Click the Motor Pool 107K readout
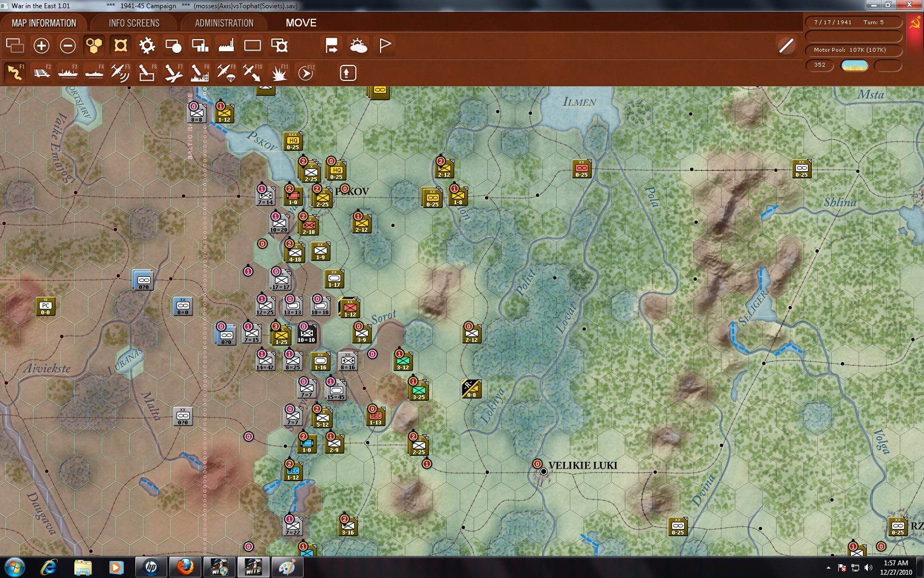 pyautogui.click(x=854, y=50)
